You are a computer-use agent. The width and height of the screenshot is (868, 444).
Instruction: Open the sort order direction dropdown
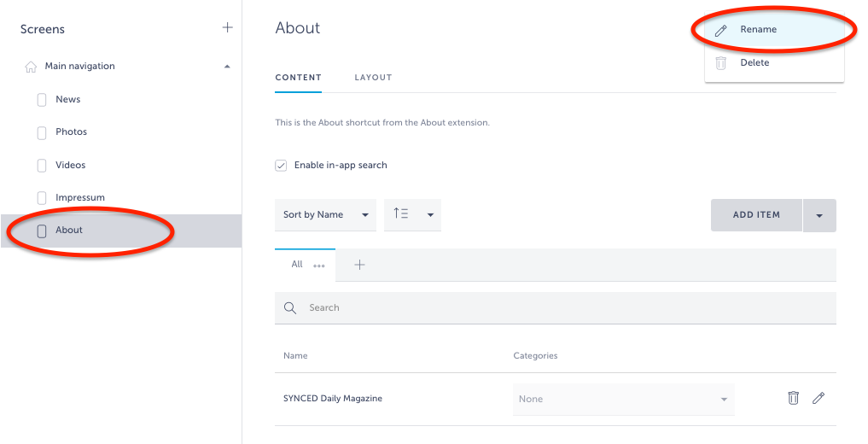point(413,215)
